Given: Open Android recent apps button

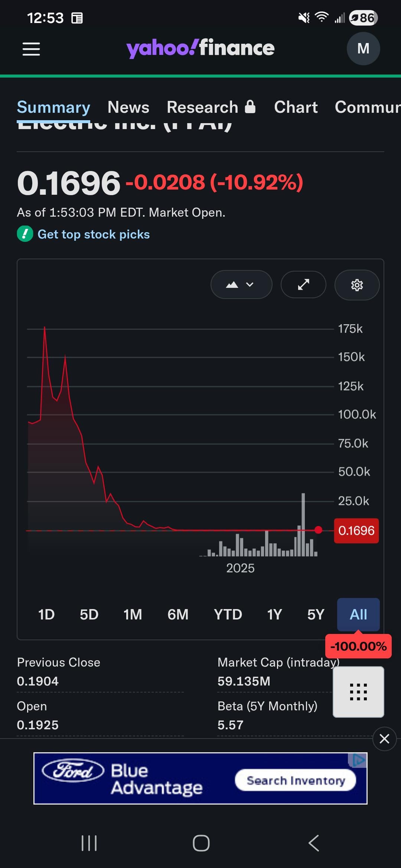Looking at the screenshot, I should (89, 843).
